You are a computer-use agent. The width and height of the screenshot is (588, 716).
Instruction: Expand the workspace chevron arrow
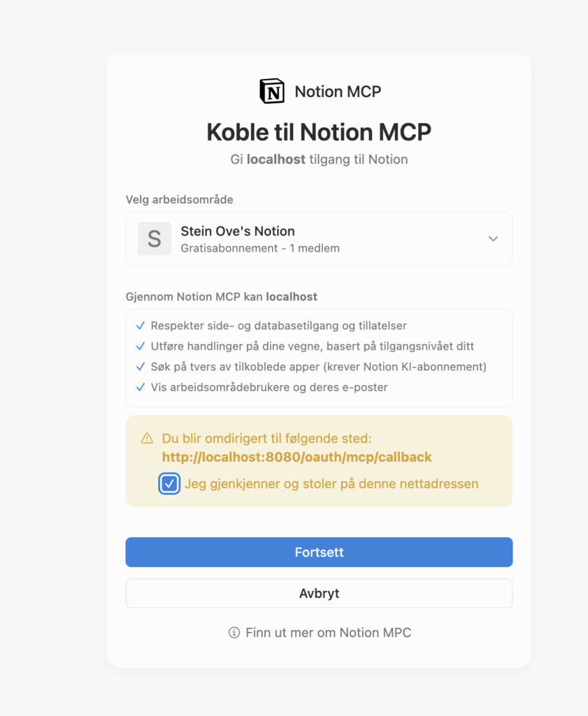493,238
